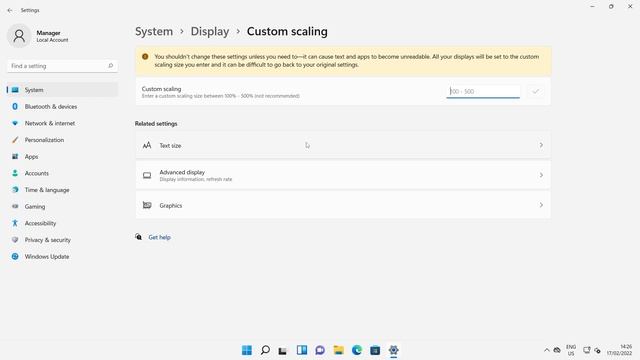This screenshot has height=360, width=640.
Task: Open Network & internet settings
Action: click(x=62, y=123)
